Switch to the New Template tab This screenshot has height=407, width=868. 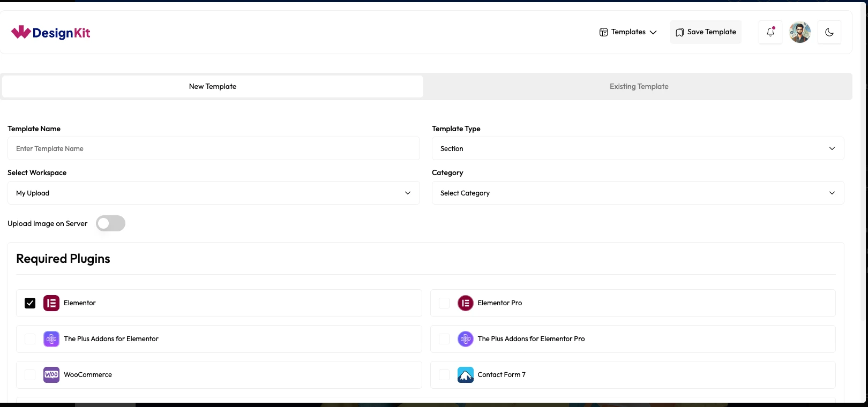(213, 86)
